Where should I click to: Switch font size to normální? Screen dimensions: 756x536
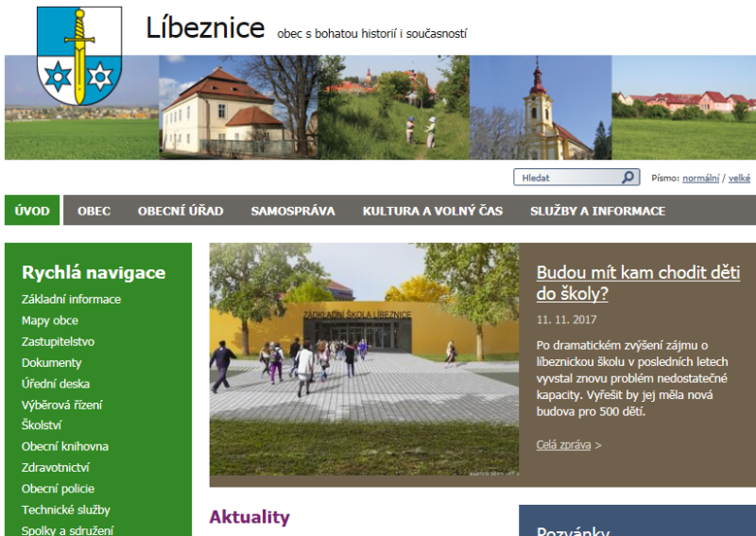(700, 178)
